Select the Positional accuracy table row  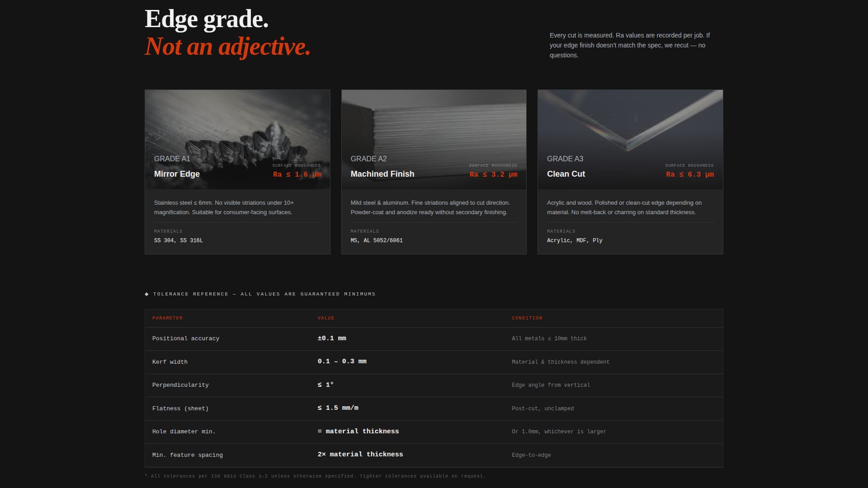[434, 338]
